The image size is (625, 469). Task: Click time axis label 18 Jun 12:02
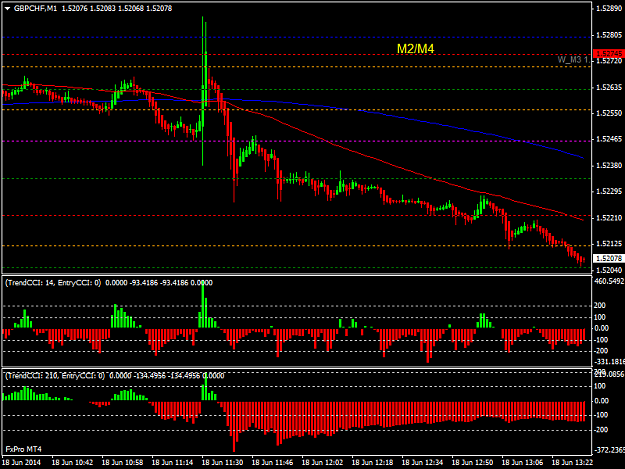[322, 463]
